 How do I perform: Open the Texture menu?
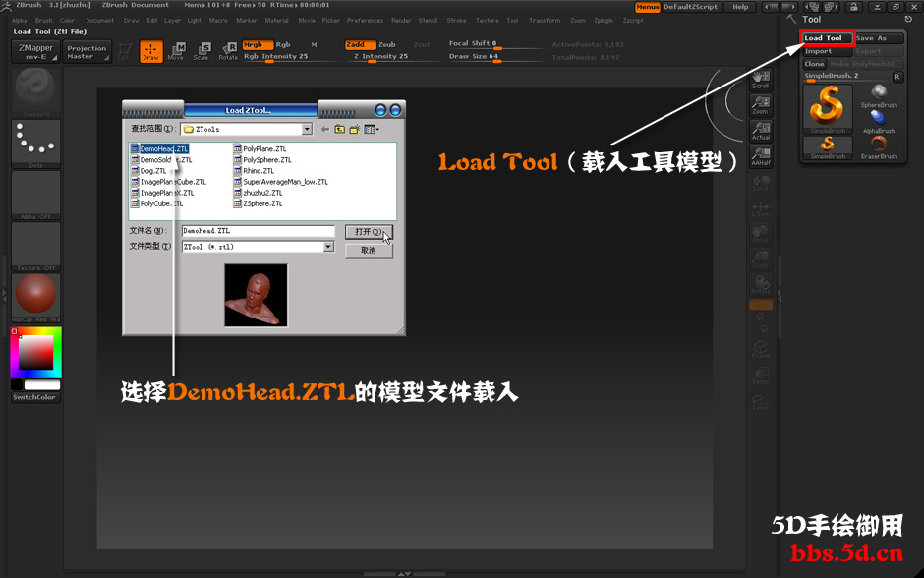[x=488, y=20]
